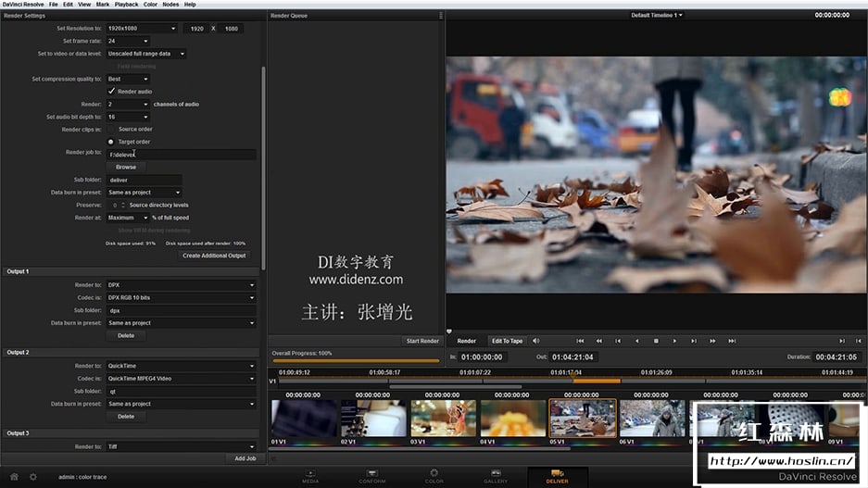This screenshot has width=868, height=488.
Task: Open Output 1 Render to DPX dropdown
Action: pyautogui.click(x=181, y=285)
